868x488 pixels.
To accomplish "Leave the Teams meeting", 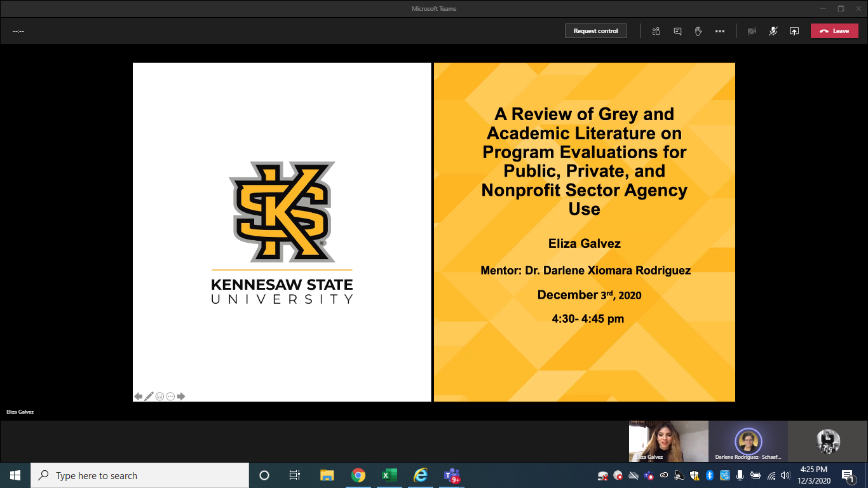I will (x=834, y=31).
